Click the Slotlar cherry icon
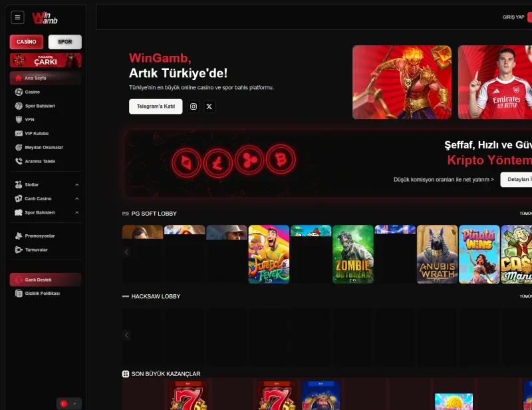The width and height of the screenshot is (532, 410). 19,185
